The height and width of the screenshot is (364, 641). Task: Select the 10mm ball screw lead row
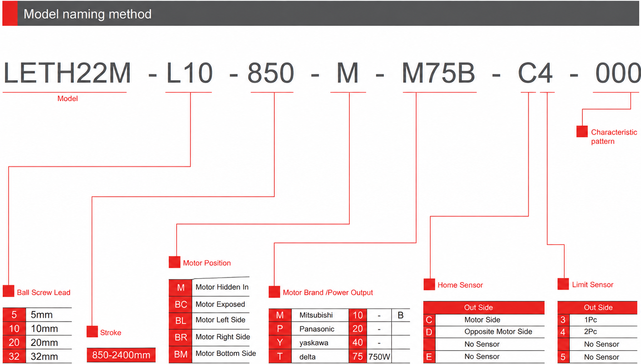pos(37,329)
